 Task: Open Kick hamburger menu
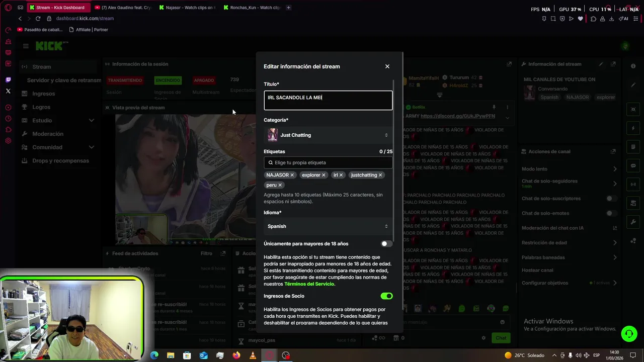tap(26, 46)
